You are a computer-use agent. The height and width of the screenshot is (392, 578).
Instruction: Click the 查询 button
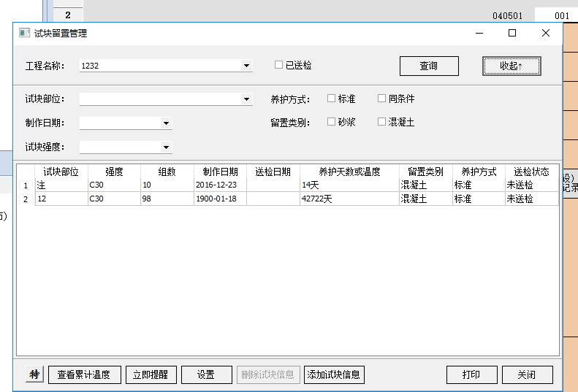[429, 66]
